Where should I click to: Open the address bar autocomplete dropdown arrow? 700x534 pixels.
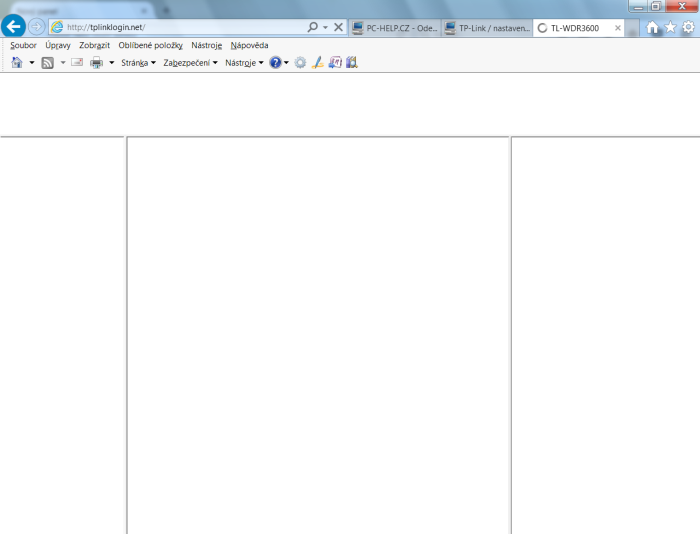325,28
